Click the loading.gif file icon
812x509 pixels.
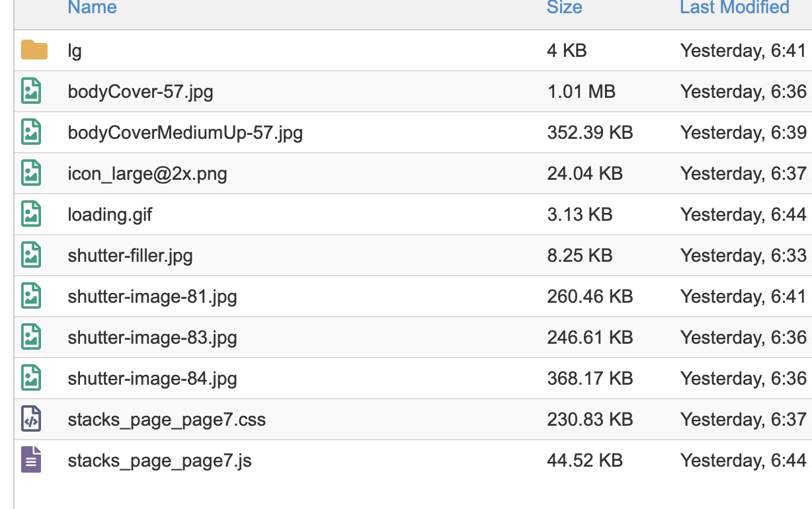31,214
